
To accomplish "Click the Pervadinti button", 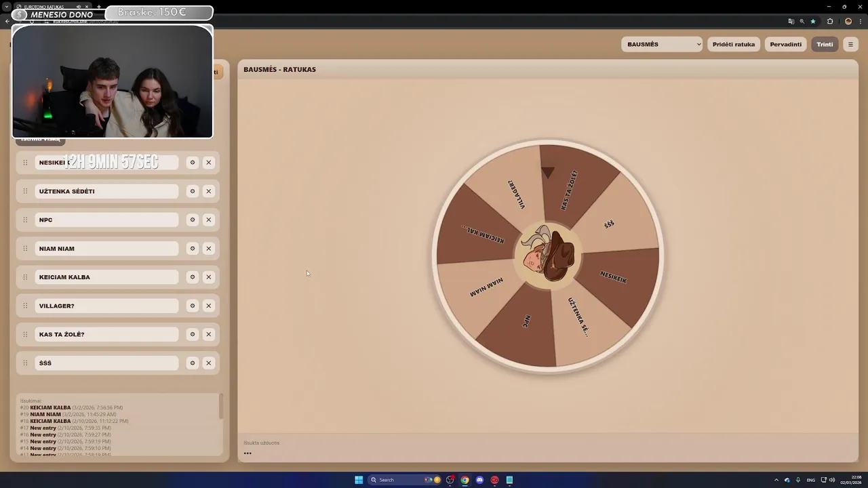I will (x=786, y=44).
